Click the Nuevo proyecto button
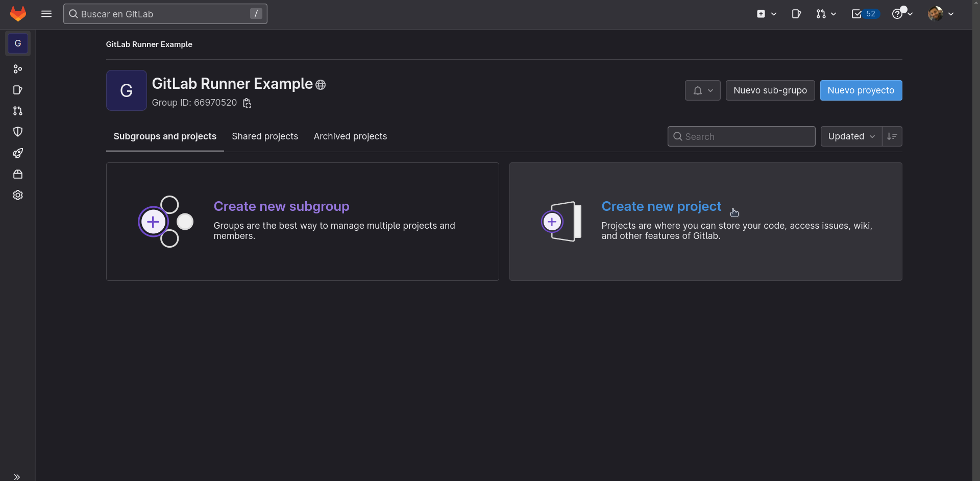 [861, 90]
